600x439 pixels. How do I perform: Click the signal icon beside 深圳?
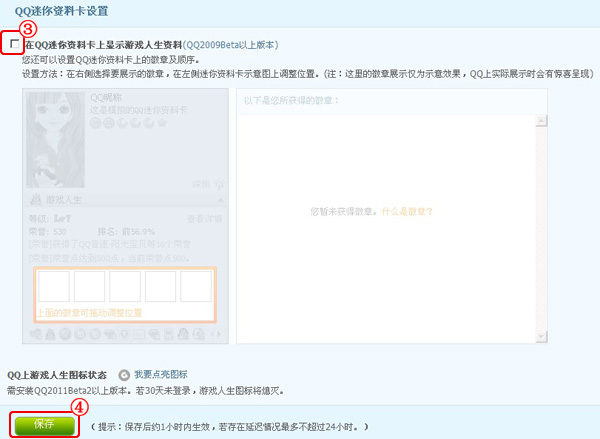click(x=219, y=184)
